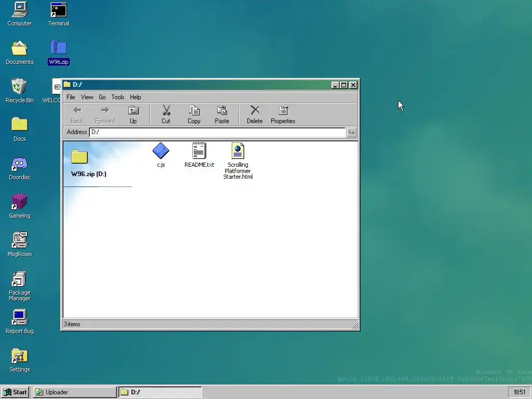Viewport: 532px width, 399px height.
Task: Minimize the D:/ explorer window
Action: pos(335,85)
